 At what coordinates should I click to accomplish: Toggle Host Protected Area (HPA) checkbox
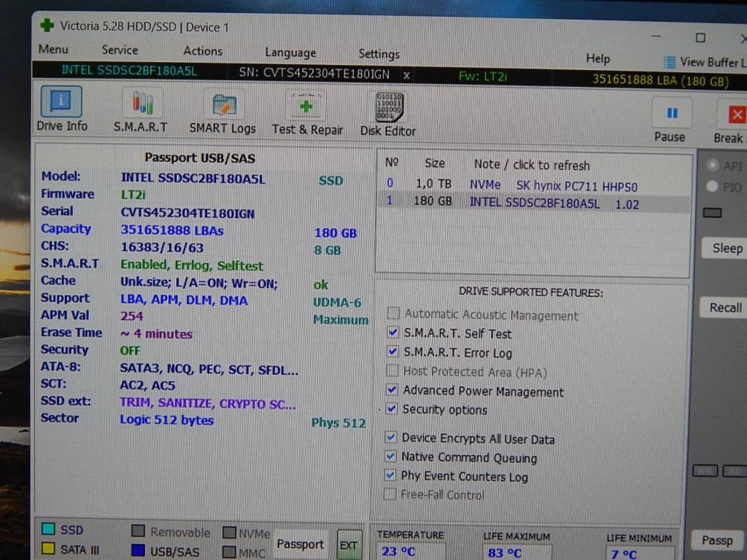click(392, 370)
